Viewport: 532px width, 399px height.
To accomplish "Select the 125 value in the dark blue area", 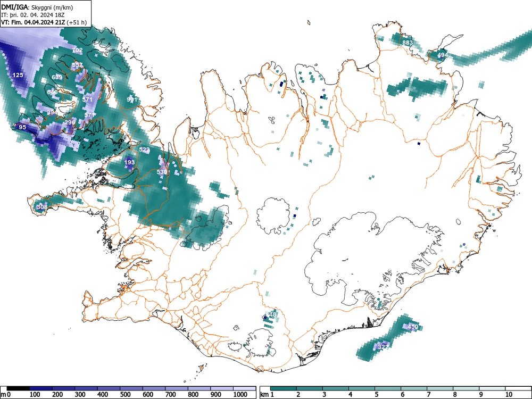I will click(x=18, y=75).
